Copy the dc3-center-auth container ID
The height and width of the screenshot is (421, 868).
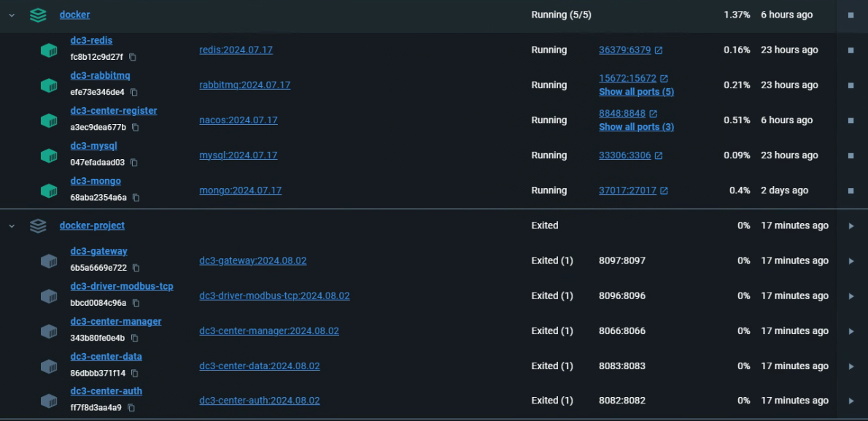coord(131,408)
